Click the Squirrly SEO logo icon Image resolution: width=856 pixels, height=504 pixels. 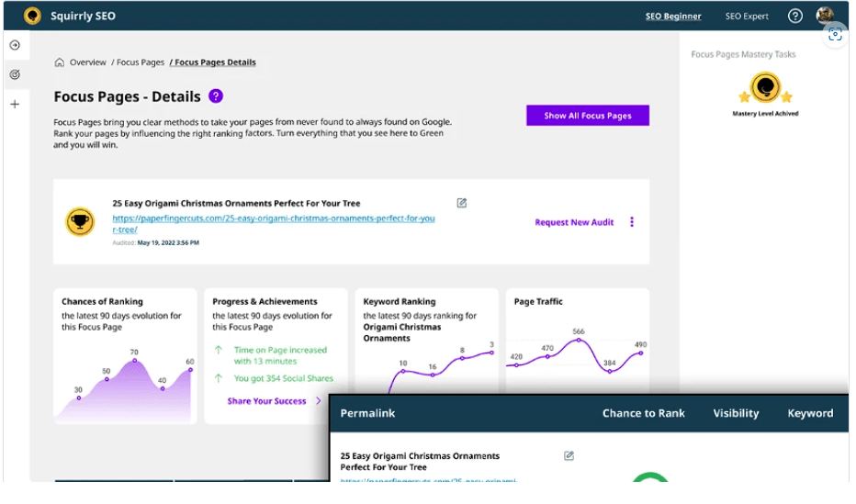(x=32, y=16)
